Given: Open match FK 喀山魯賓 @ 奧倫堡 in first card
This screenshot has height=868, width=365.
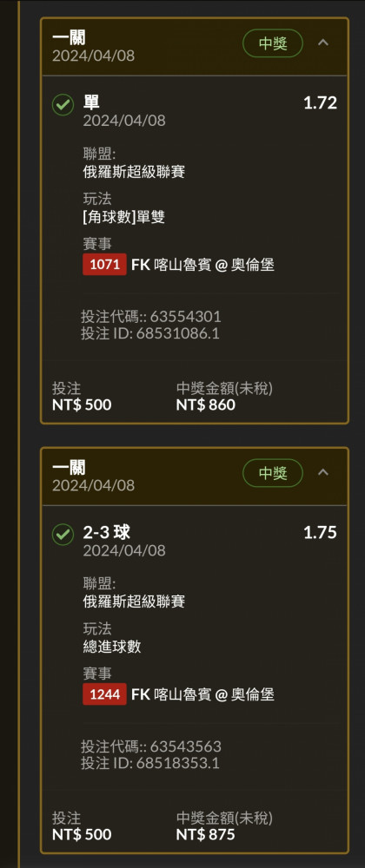Looking at the screenshot, I should pos(202,265).
